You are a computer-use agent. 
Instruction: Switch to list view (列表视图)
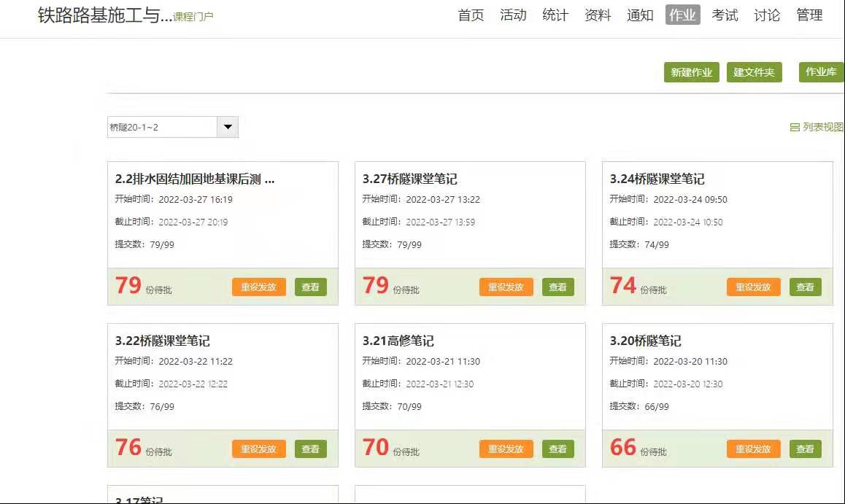tap(817, 127)
